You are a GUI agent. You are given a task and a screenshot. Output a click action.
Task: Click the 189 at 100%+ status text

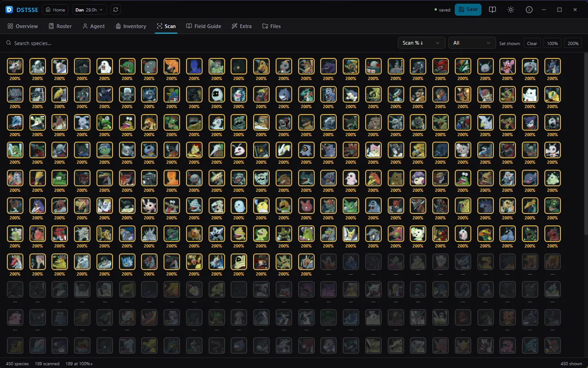79,363
